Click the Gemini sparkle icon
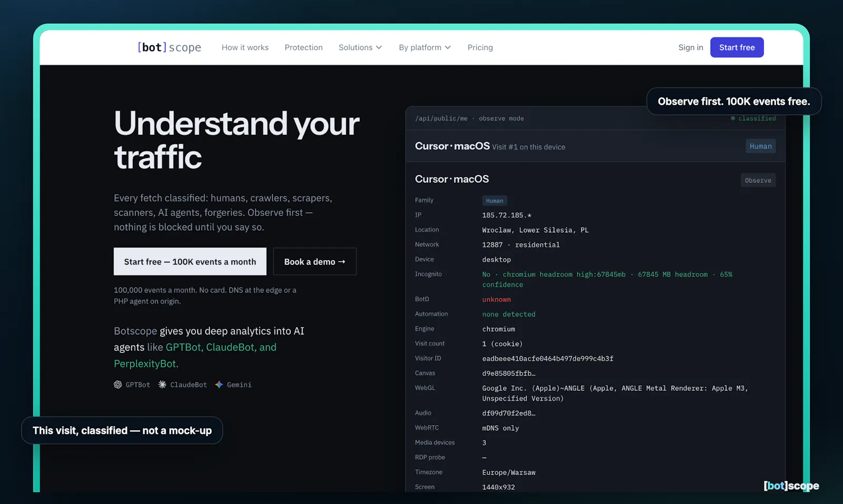 (219, 384)
